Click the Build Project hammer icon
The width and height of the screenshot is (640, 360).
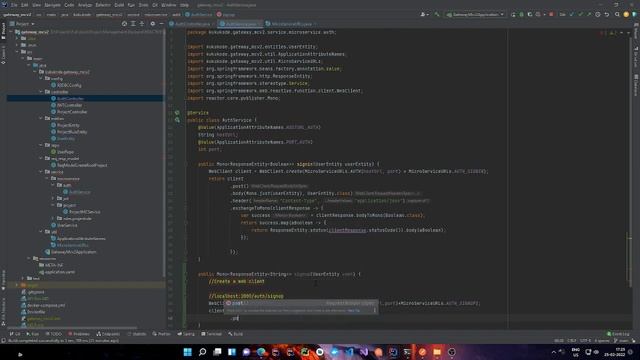(437, 14)
